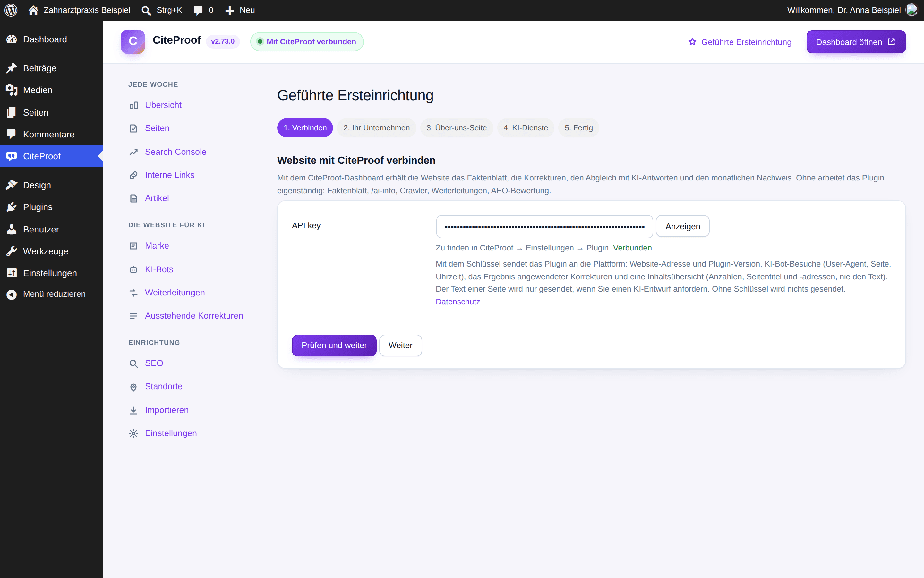Image resolution: width=924 pixels, height=578 pixels.
Task: Open Beiträge in the WordPress menu
Action: click(x=51, y=68)
